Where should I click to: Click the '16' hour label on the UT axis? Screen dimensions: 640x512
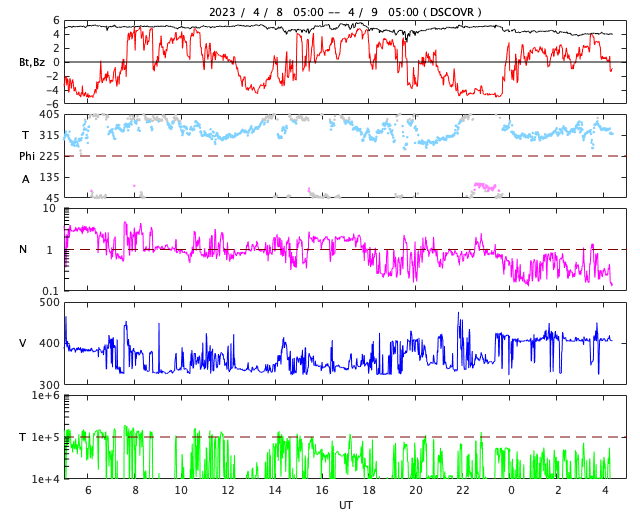322,490
